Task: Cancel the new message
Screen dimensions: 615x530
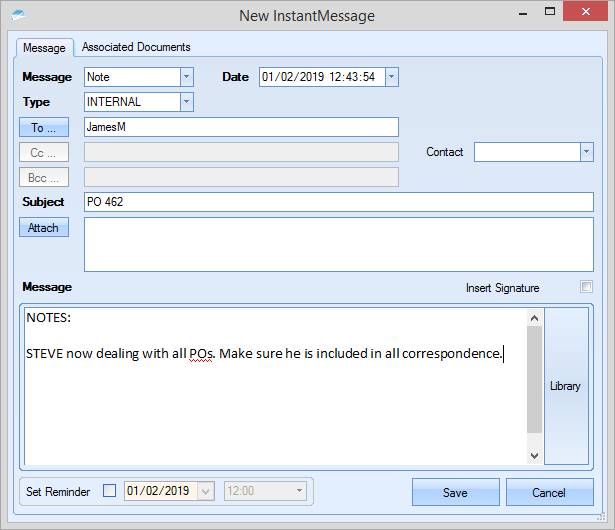Action: 549,492
